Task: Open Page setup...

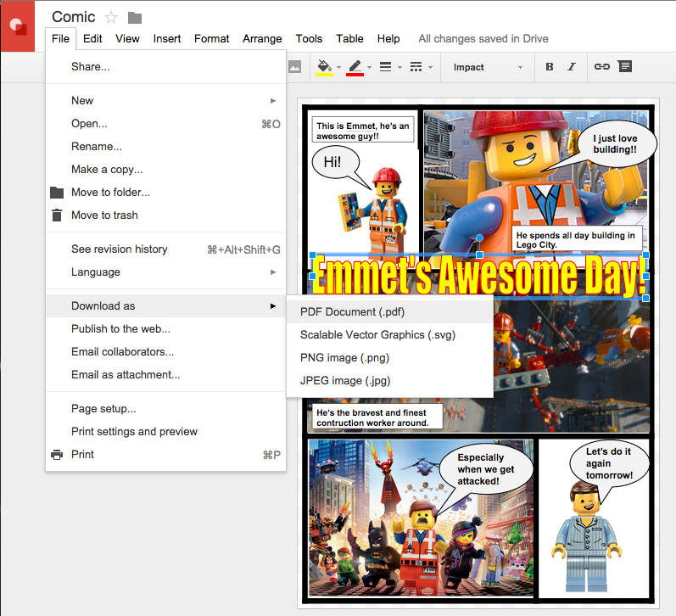Action: [x=165, y=409]
